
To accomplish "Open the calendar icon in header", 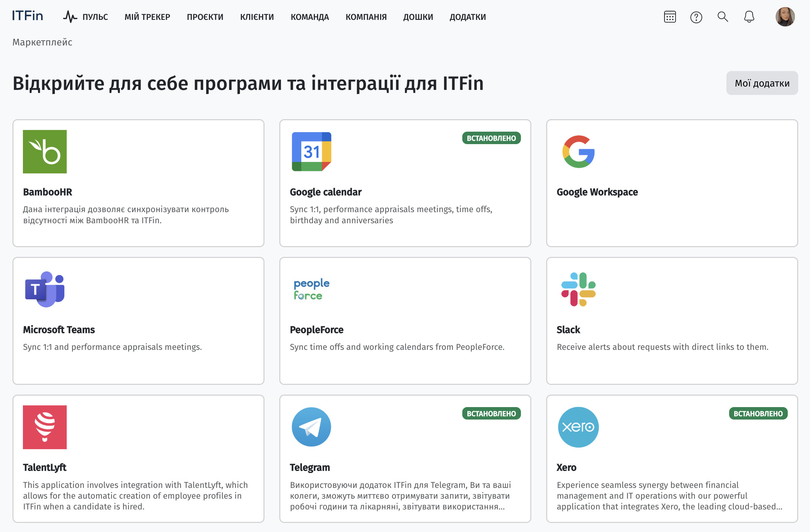I will 670,17.
